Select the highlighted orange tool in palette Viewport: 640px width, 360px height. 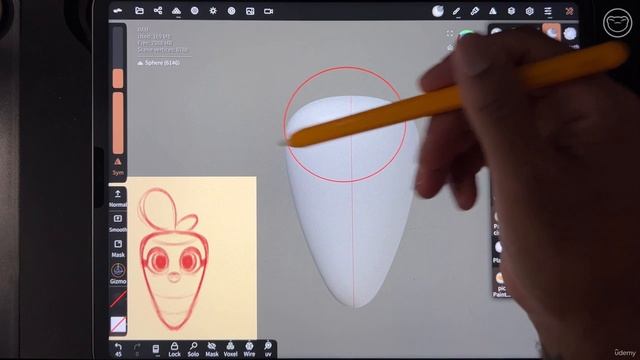point(551,32)
